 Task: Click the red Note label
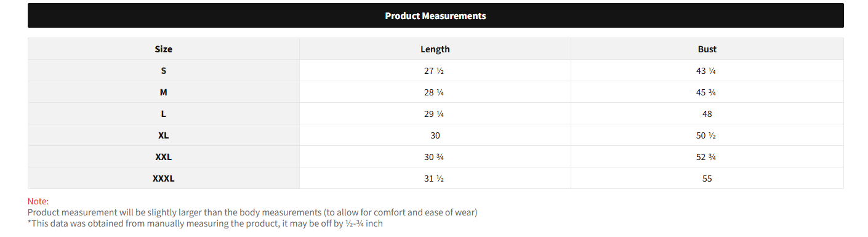[38, 201]
